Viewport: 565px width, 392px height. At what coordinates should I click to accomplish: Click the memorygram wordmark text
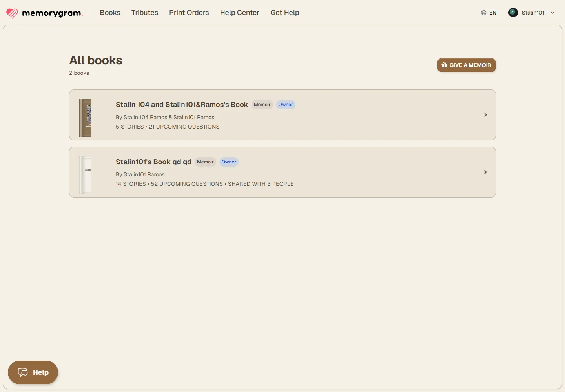[53, 13]
